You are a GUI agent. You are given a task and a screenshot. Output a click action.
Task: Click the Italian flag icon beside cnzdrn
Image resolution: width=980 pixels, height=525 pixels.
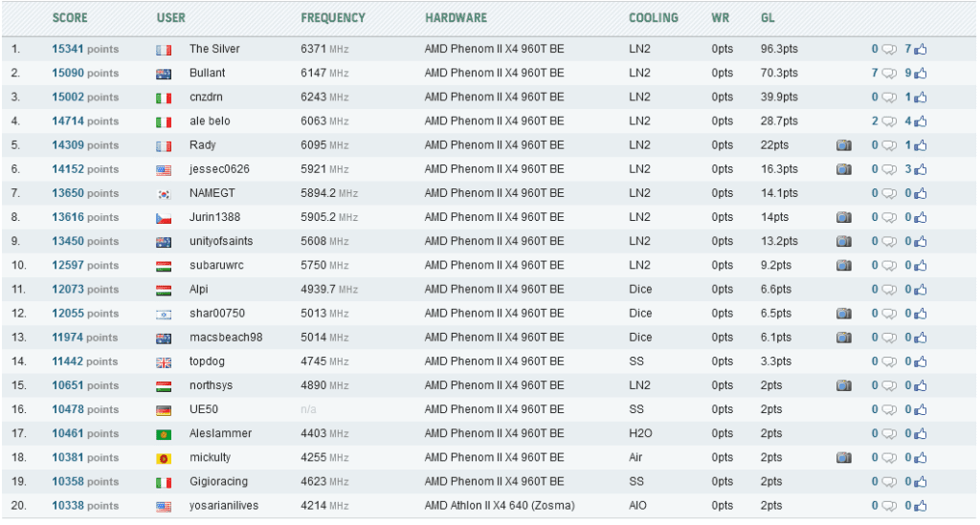(x=164, y=98)
